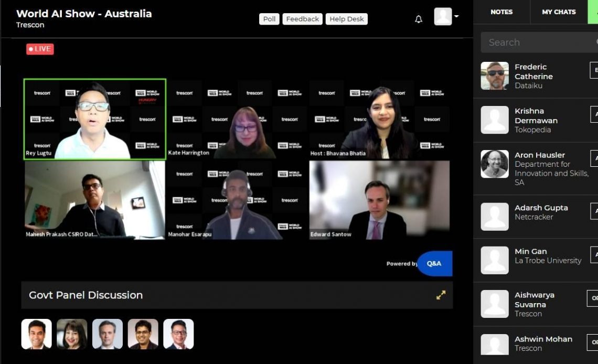Click the World AI Show - Australia heading
This screenshot has height=364, width=598.
point(84,14)
